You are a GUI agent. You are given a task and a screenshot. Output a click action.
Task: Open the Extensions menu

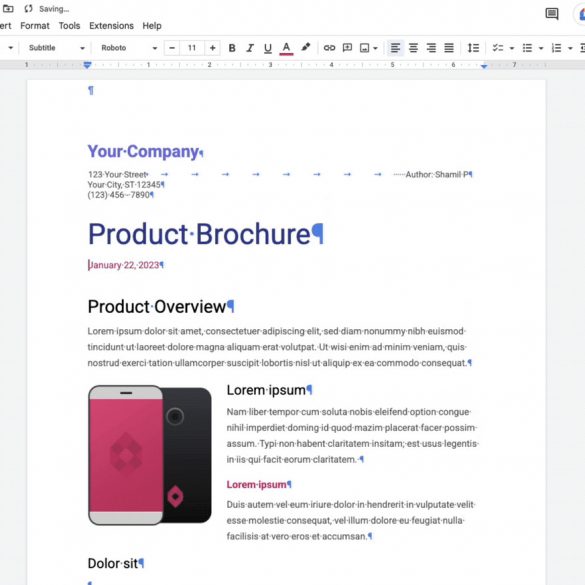tap(111, 26)
